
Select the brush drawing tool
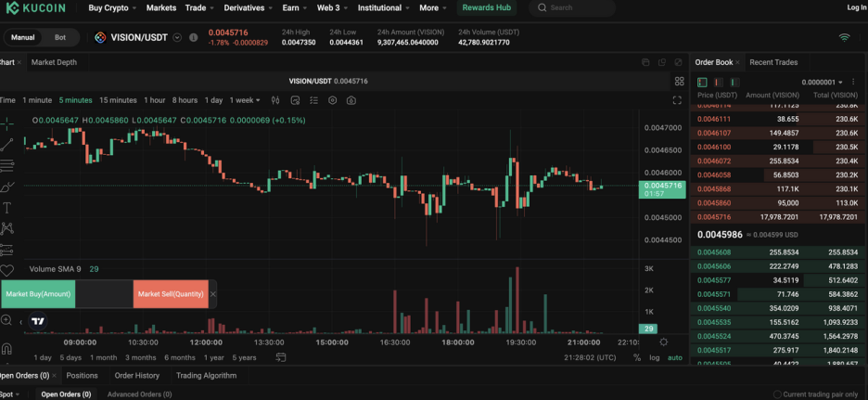click(6, 187)
